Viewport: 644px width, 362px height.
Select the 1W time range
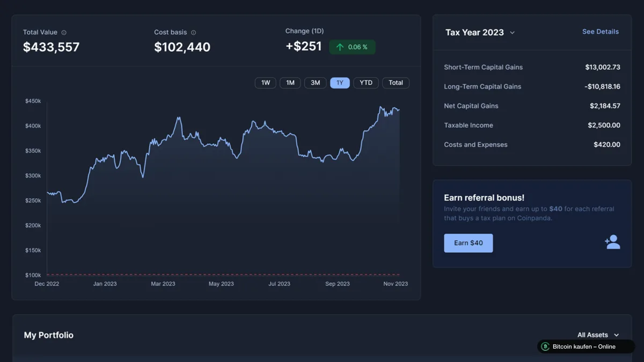pos(266,83)
